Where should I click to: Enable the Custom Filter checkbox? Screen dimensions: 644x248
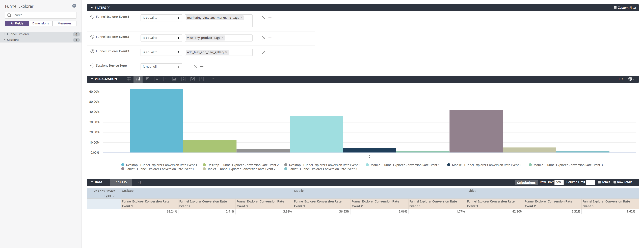coord(615,8)
